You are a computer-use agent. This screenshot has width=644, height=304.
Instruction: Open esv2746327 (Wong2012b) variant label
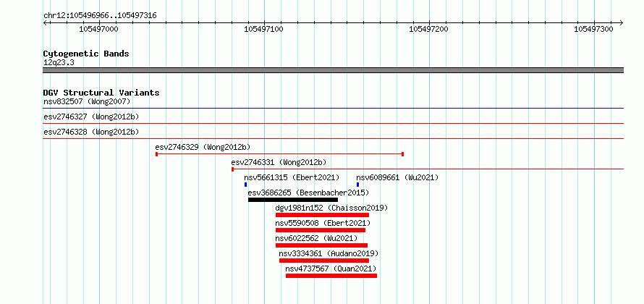tap(91, 117)
